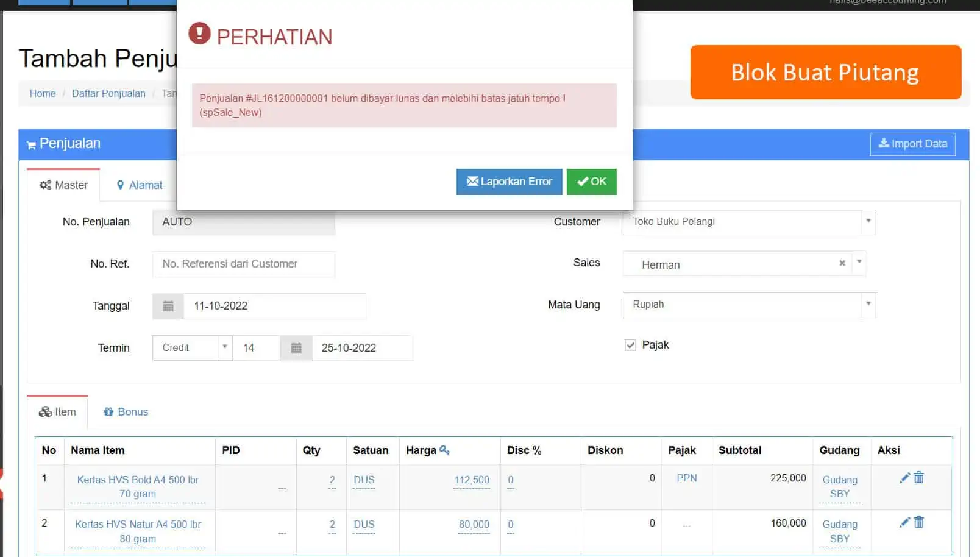Click the Harga key search icon
This screenshot has width=980, height=557.
[x=444, y=450]
